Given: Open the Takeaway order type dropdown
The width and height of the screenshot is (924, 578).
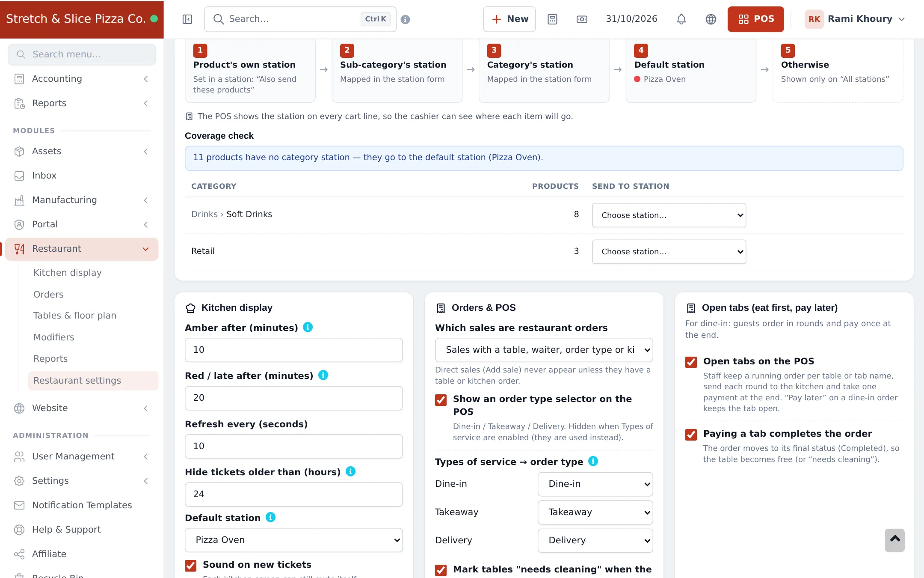Looking at the screenshot, I should [x=595, y=512].
